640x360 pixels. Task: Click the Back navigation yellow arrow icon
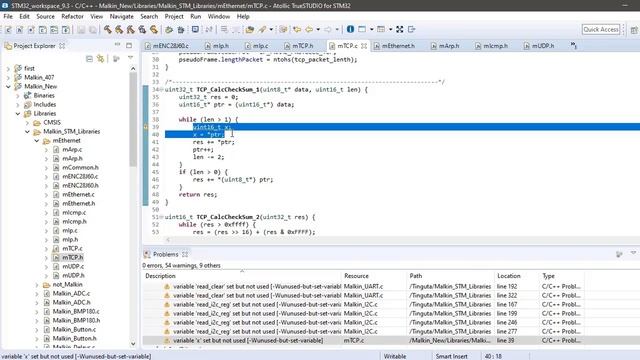pos(309,29)
